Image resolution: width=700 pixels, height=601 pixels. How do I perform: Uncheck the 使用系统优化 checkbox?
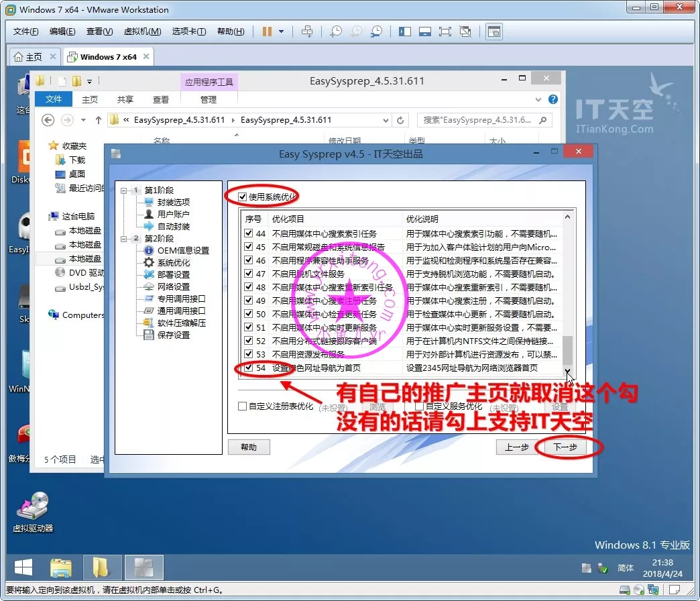pos(242,197)
